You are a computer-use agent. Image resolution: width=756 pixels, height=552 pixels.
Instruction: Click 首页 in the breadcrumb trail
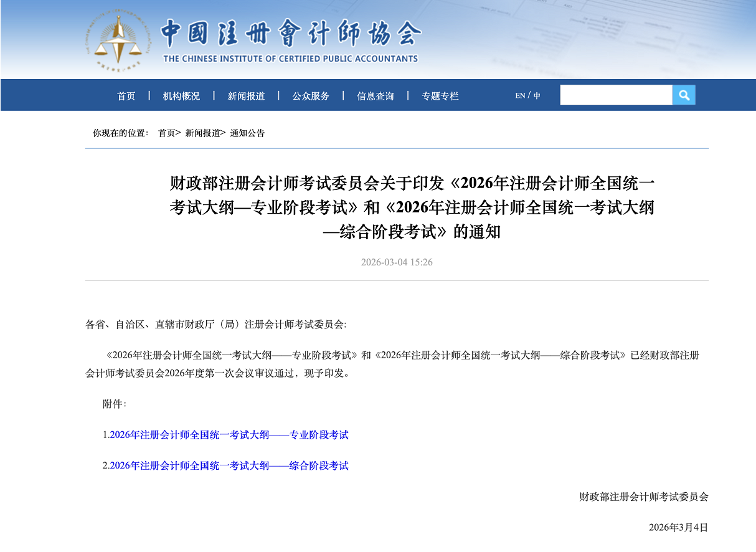[x=166, y=133]
